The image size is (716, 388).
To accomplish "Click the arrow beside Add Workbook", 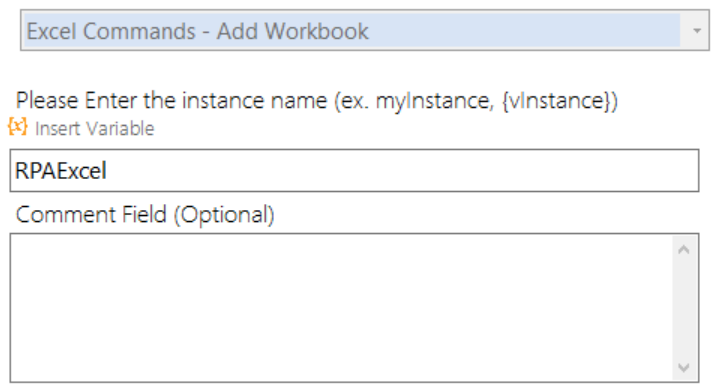I will 697,31.
